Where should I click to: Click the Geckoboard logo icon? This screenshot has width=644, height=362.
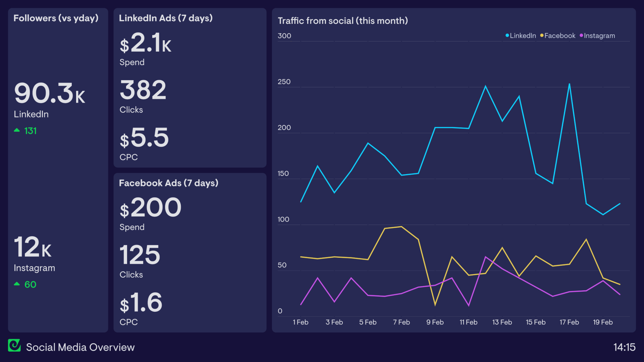tap(14, 346)
